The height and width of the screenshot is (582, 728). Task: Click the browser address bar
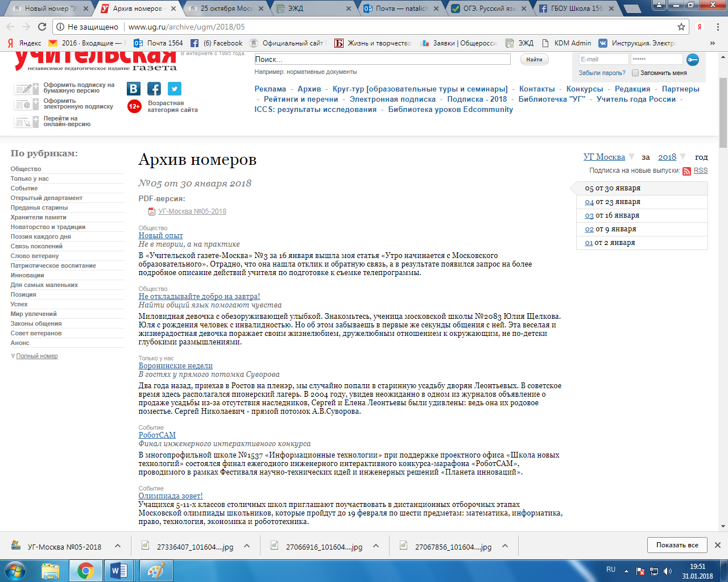(364, 27)
